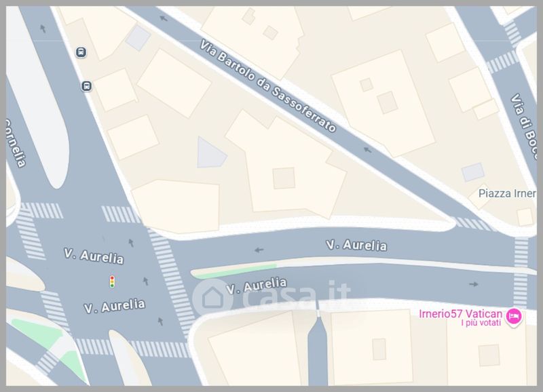Click the westbound arrow on V. Aurelia
Image resolution: width=543 pixels, height=392 pixels.
point(259,250)
